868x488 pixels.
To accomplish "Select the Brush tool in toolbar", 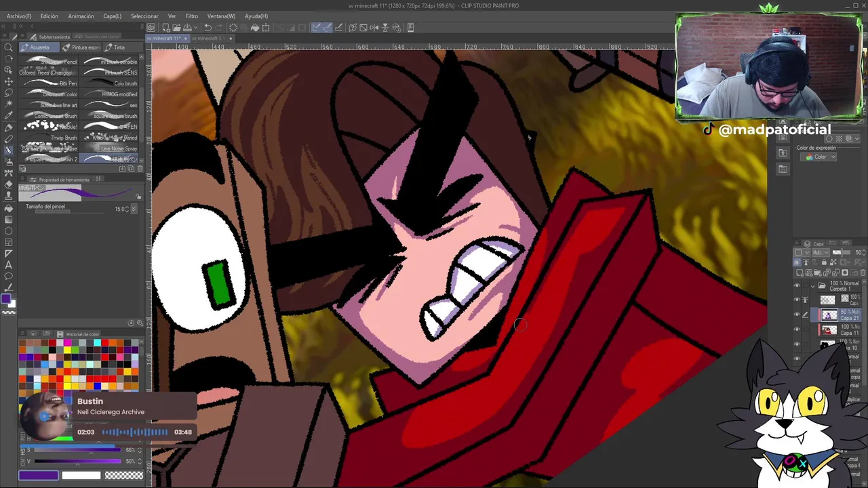I will pos(9,150).
